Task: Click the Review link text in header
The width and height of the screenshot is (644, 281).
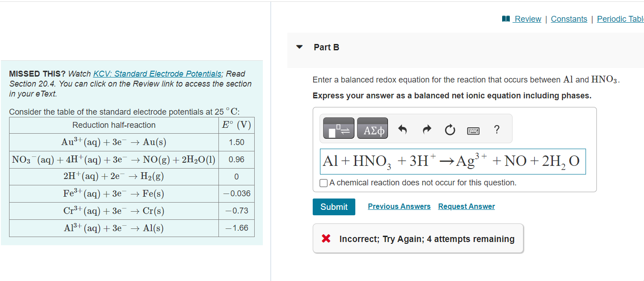Action: click(528, 19)
